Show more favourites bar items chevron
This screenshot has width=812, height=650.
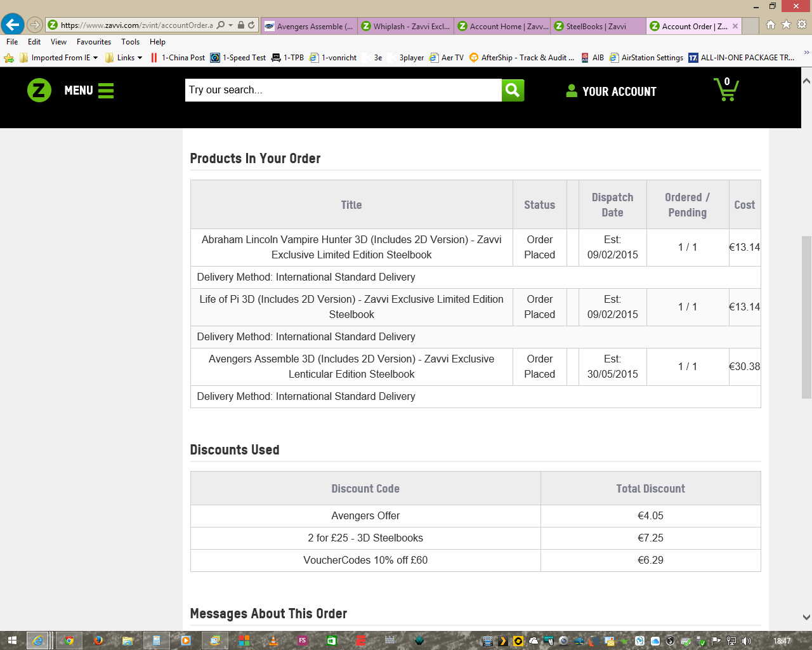click(x=806, y=53)
